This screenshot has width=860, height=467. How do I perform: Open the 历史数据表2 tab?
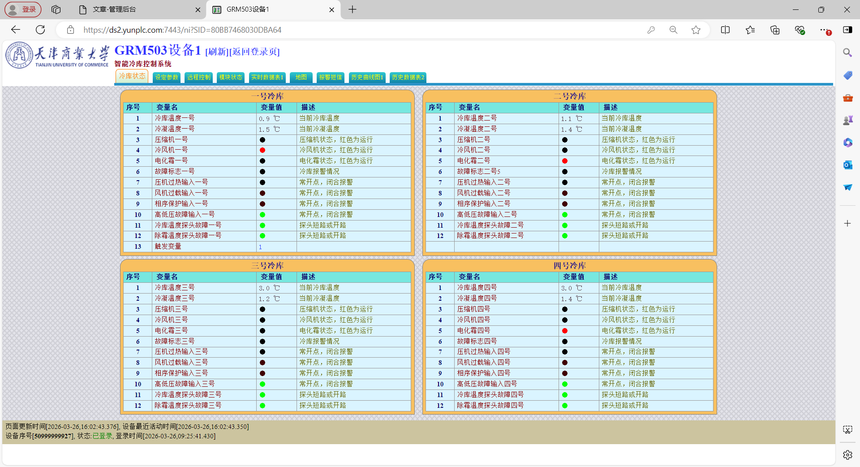[408, 77]
